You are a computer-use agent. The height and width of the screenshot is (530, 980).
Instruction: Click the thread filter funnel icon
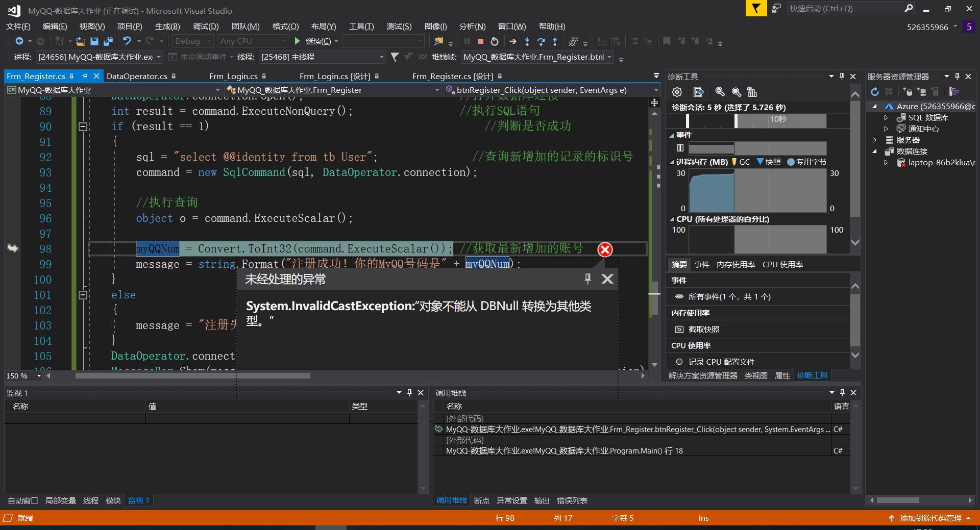click(x=395, y=57)
